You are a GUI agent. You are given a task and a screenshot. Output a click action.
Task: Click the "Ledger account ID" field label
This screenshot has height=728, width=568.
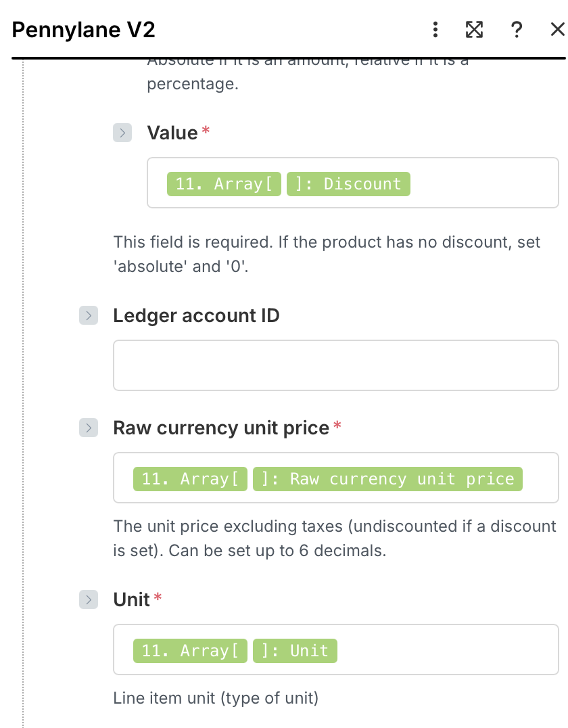196,315
